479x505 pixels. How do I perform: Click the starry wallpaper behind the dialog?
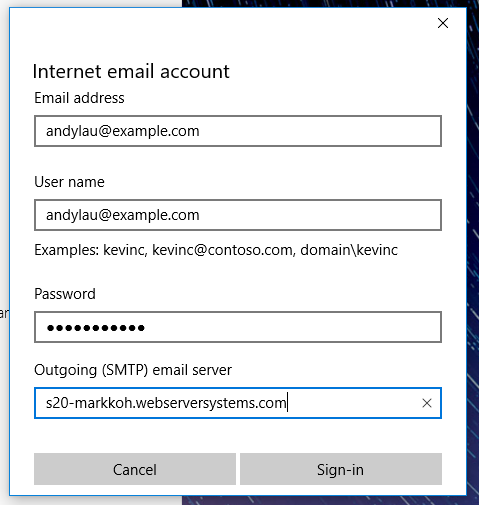[x=473, y=233]
